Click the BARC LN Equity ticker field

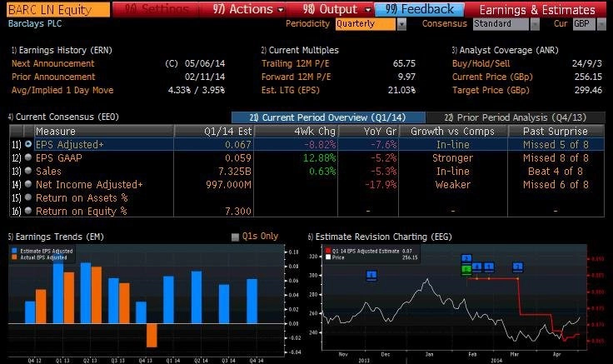click(58, 9)
